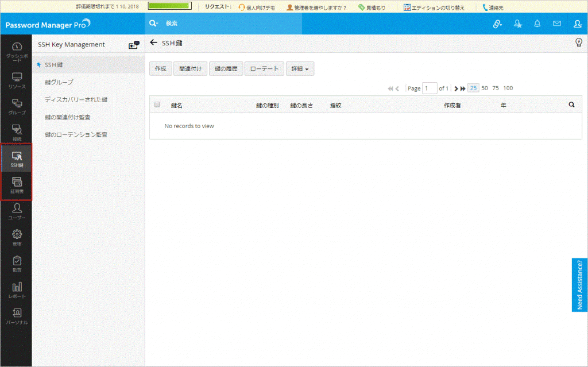This screenshot has width=588, height=367.
Task: Set page size to 50 records
Action: tap(485, 88)
